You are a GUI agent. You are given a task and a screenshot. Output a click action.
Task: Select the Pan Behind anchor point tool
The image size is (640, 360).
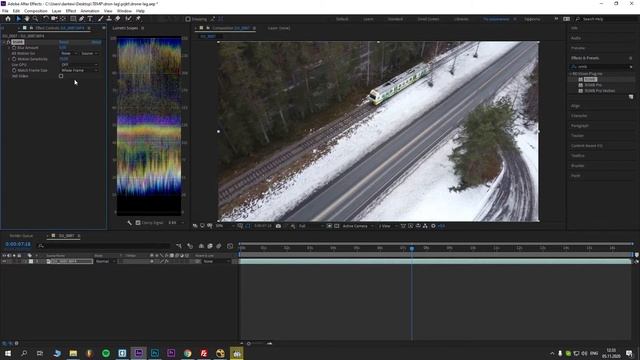pos(62,19)
